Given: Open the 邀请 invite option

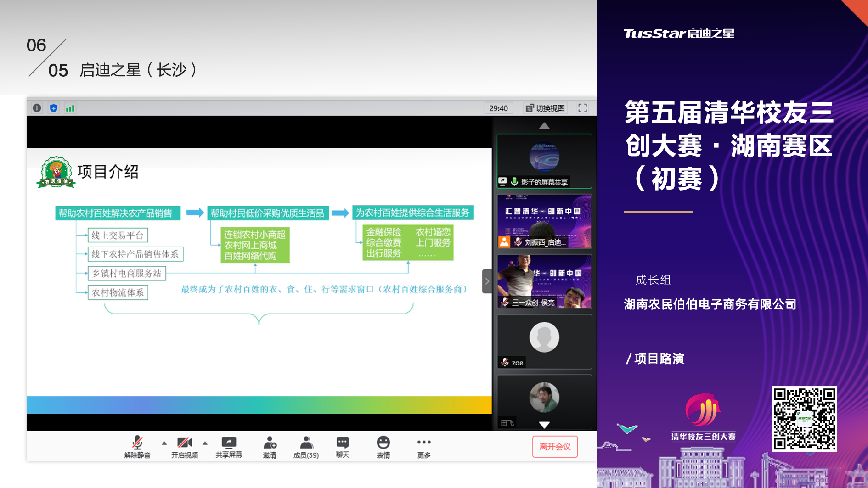Looking at the screenshot, I should (270, 447).
